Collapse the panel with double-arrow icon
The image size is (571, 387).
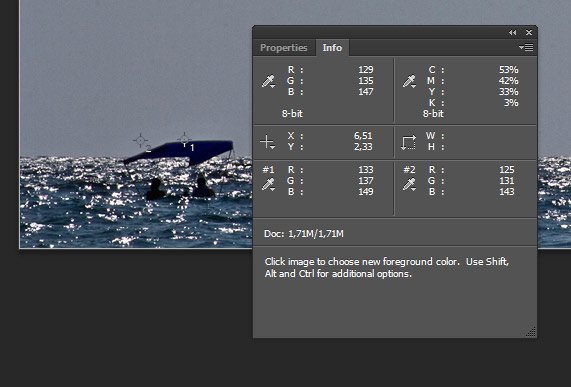coord(513,33)
